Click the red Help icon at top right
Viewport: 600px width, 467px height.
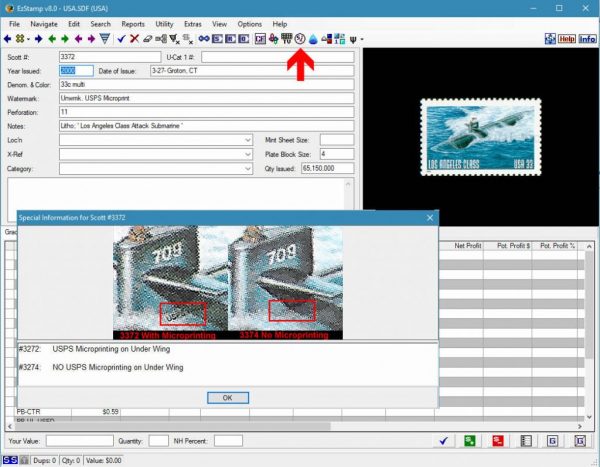point(566,38)
